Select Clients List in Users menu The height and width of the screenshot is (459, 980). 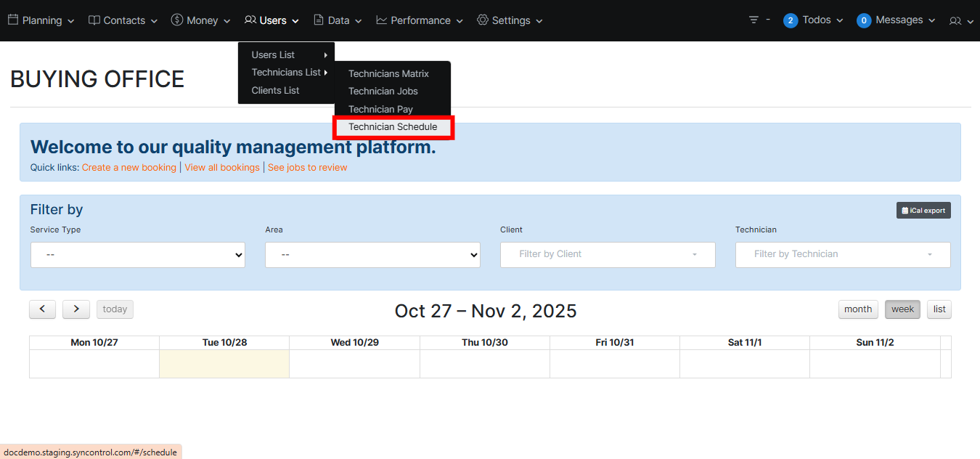(275, 91)
